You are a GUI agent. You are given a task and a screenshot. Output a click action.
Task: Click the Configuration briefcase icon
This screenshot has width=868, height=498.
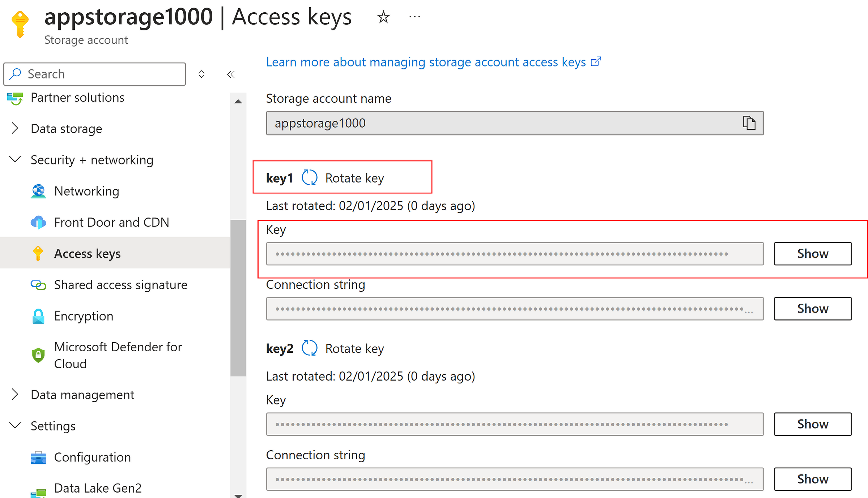point(38,457)
